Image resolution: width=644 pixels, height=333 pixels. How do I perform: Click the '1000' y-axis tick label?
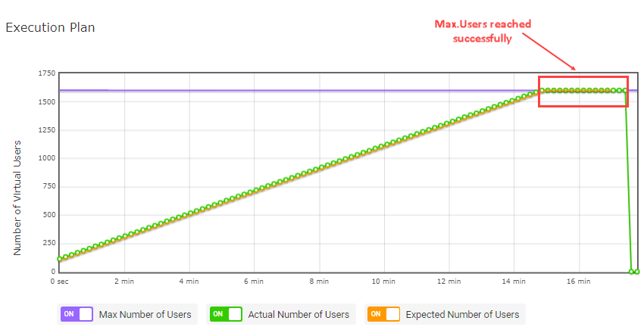point(45,158)
